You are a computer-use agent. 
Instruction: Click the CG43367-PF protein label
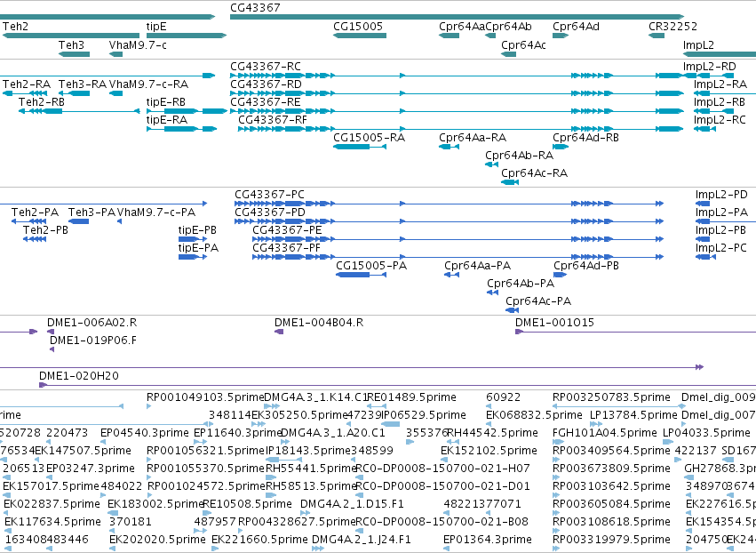pyautogui.click(x=287, y=247)
